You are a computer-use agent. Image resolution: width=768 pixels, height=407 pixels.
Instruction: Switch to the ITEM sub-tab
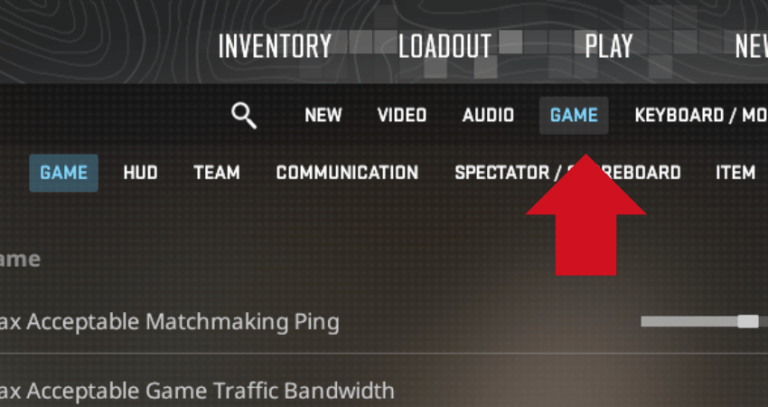[x=735, y=173]
